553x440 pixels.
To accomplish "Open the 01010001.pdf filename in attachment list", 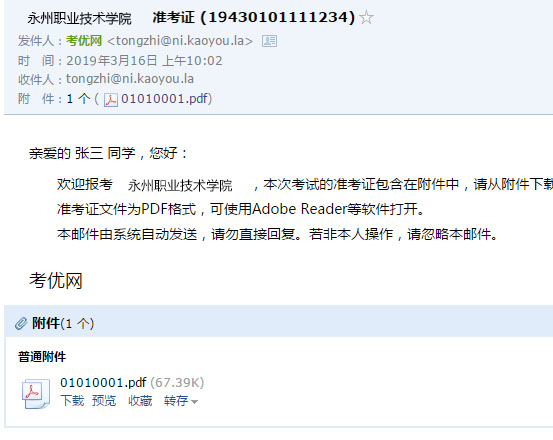I will pyautogui.click(x=103, y=383).
